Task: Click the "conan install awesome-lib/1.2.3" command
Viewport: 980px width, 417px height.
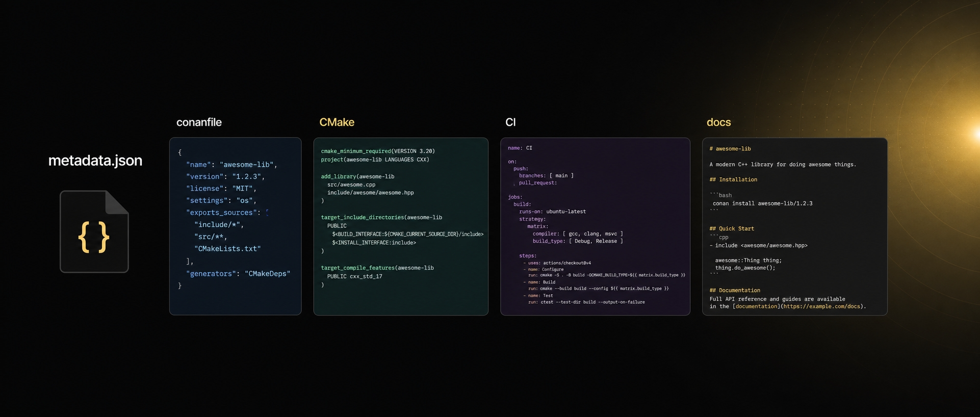Action: pos(763,203)
